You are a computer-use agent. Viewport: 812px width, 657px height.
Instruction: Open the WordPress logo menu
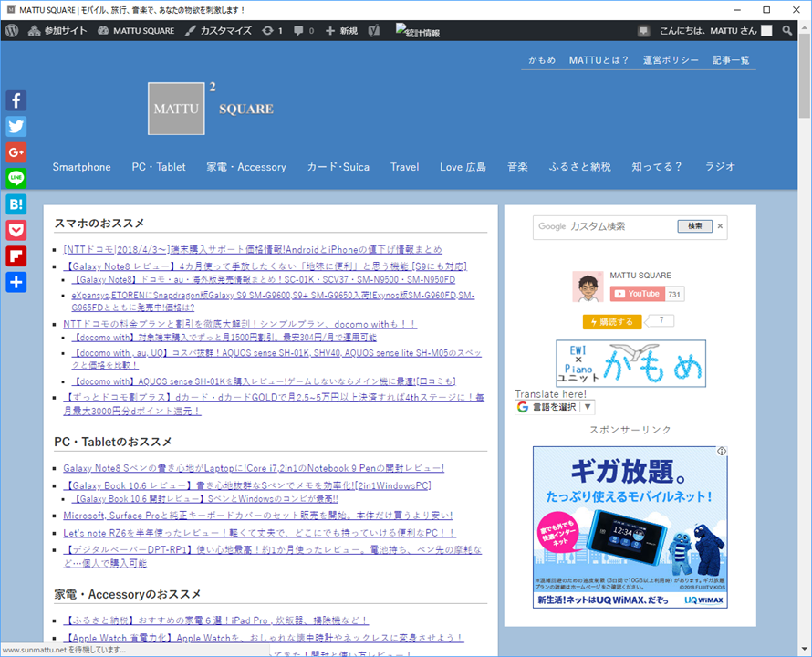coord(12,31)
